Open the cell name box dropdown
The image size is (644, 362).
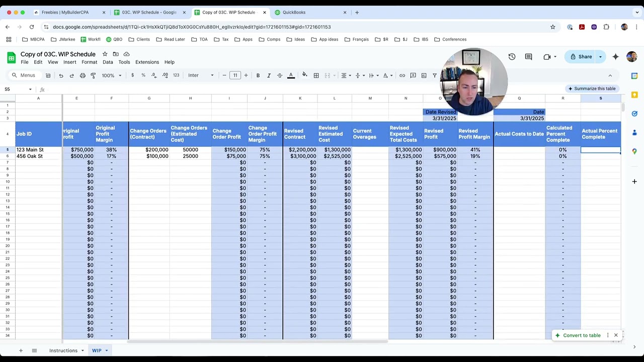pyautogui.click(x=30, y=89)
